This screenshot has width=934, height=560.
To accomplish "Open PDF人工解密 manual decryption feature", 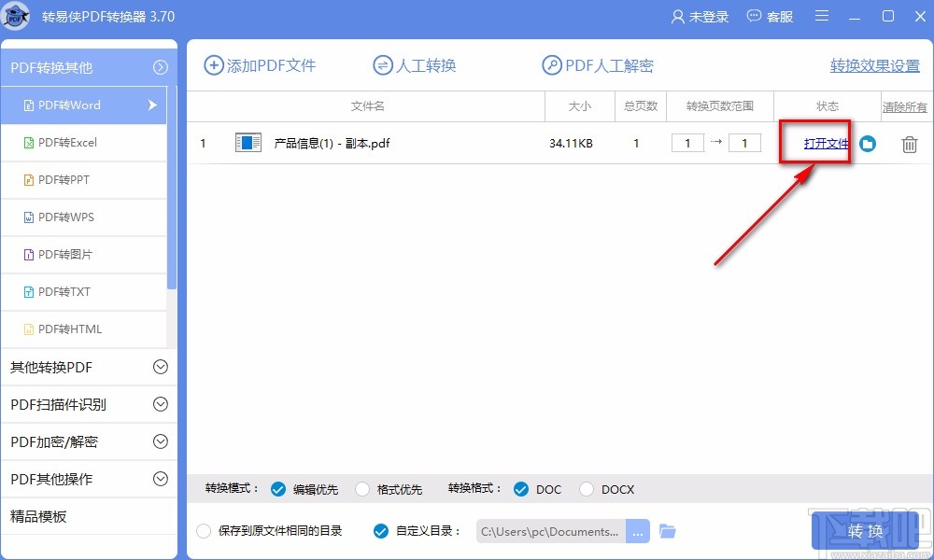I will click(598, 65).
